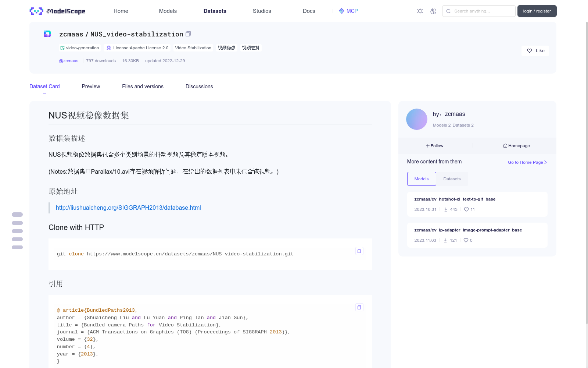
Task: Click the video-generation tag icon
Action: coord(62,48)
